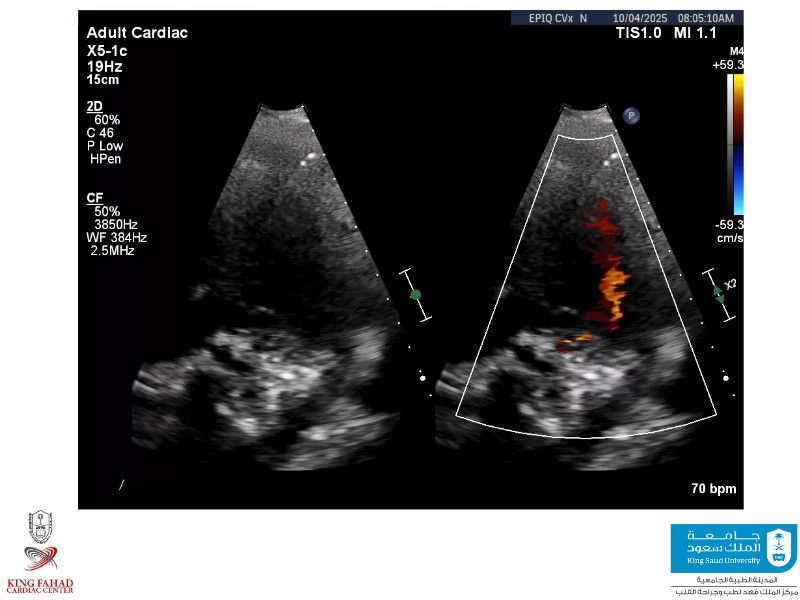Screen dimensions: 800x600
Task: Click the Adult Cardiac preset title
Action: (137, 33)
